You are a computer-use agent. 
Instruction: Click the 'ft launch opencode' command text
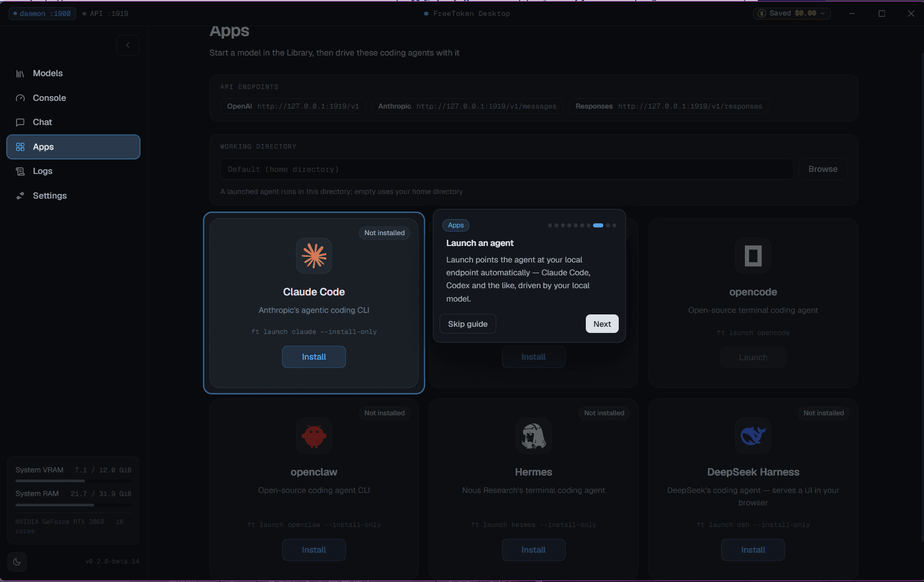(x=753, y=333)
